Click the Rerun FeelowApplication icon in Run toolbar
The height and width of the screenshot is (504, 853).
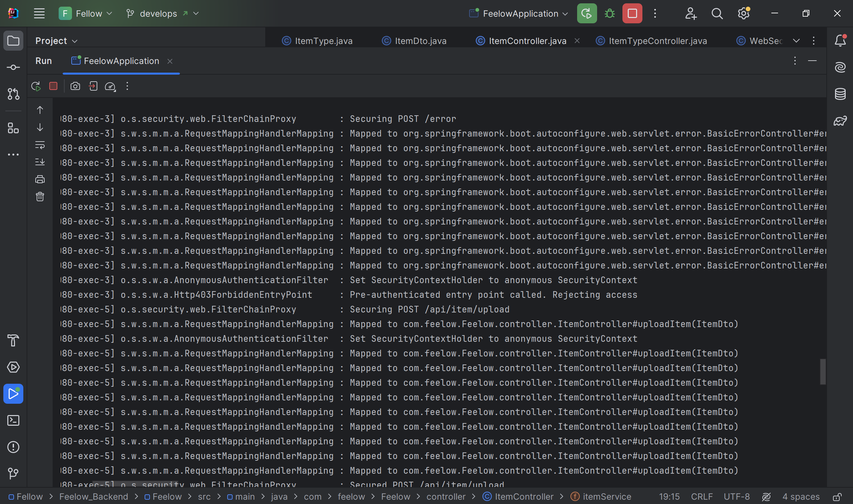pyautogui.click(x=36, y=86)
